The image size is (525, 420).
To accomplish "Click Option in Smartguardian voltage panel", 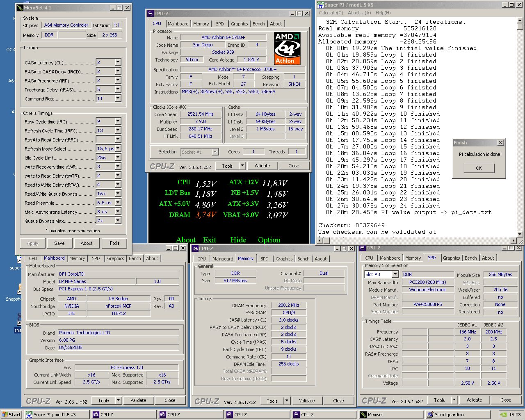I will (269, 240).
